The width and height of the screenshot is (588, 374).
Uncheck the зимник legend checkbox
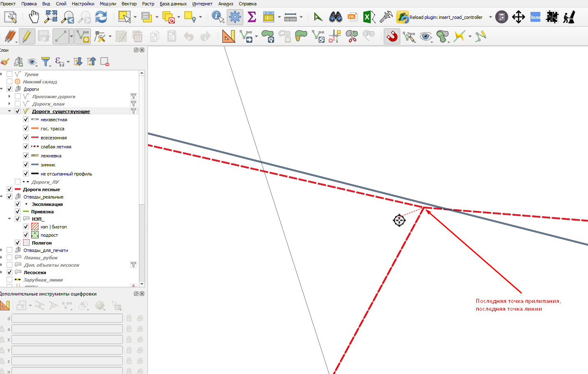26,164
